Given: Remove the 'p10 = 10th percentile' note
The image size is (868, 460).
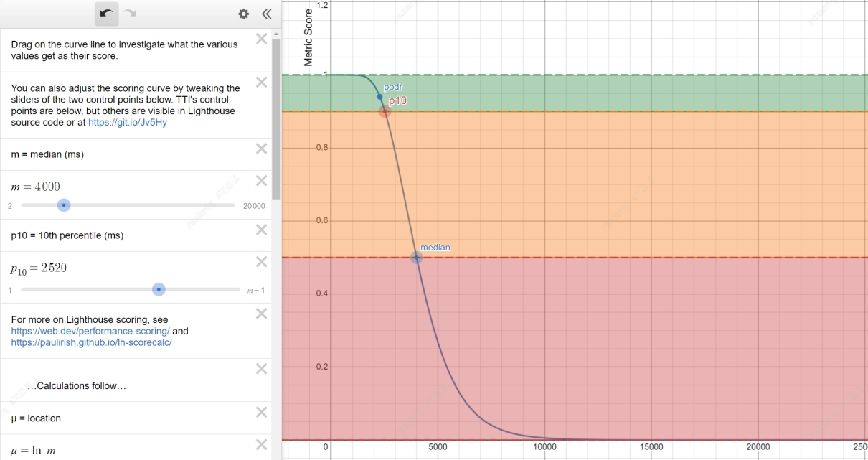Looking at the screenshot, I should click(261, 230).
